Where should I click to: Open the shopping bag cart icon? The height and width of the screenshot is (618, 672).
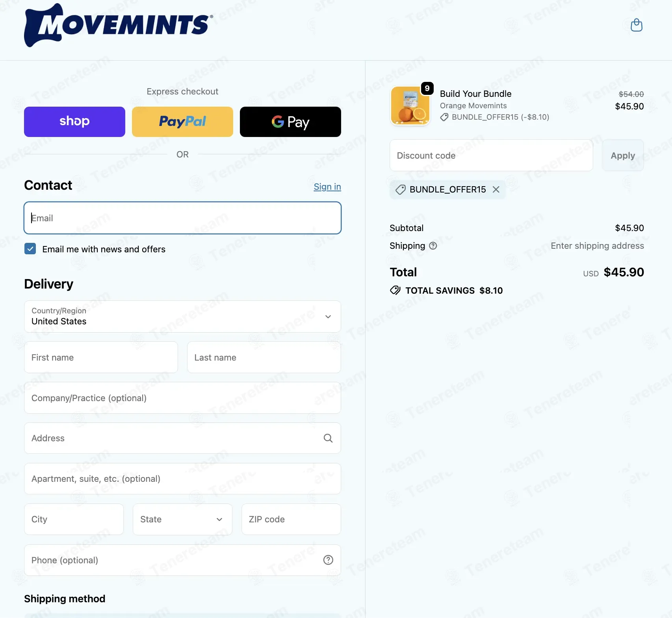(x=636, y=25)
